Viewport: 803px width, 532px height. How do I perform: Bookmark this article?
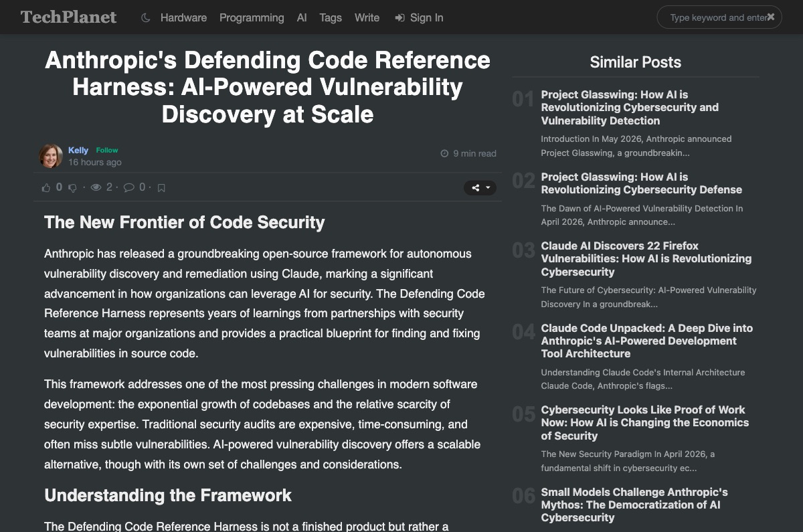(x=161, y=188)
